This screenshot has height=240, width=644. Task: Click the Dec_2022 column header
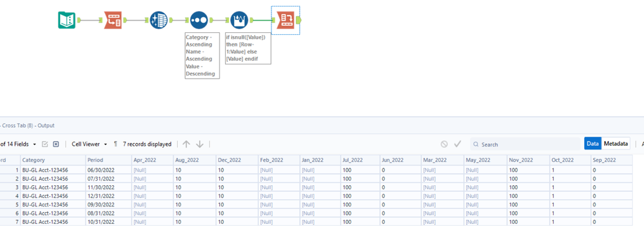point(237,160)
